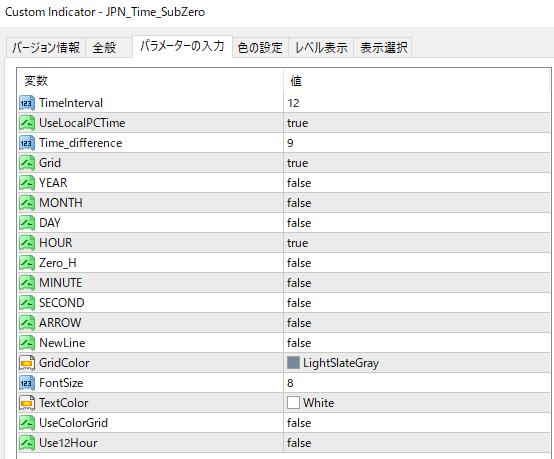554x459 pixels.
Task: Click the color-type icon beside GridColor
Action: pyautogui.click(x=27, y=363)
